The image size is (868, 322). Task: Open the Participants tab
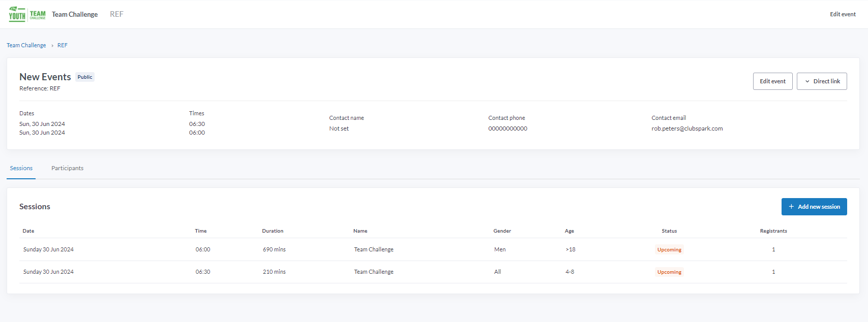click(x=67, y=168)
